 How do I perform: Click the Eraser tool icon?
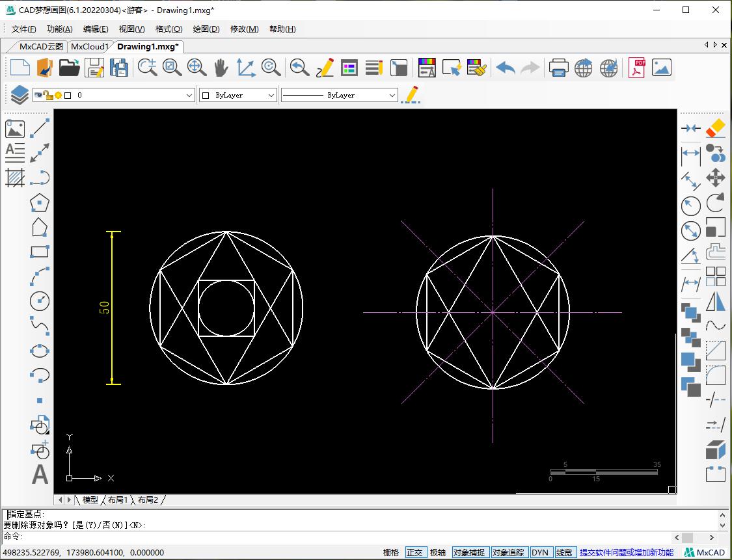click(715, 128)
